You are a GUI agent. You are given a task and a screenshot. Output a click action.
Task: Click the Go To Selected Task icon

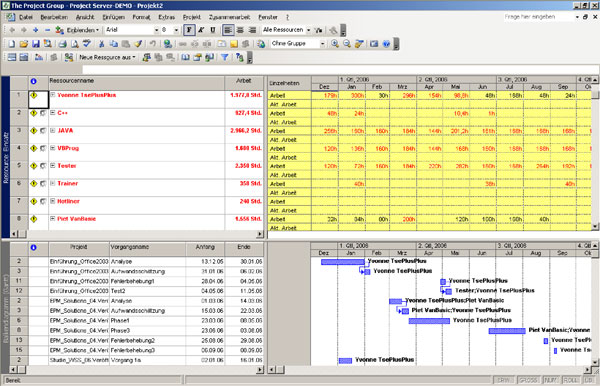(x=359, y=44)
